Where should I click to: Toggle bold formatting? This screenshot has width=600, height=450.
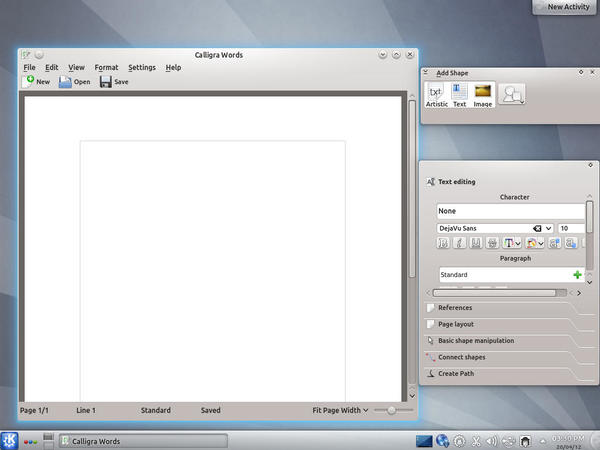(443, 243)
